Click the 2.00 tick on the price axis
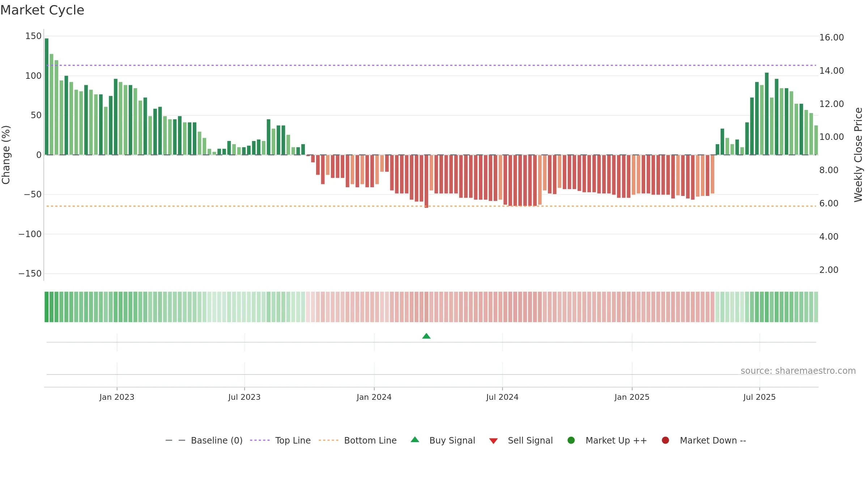Image resolution: width=868 pixels, height=488 pixels. coord(829,270)
